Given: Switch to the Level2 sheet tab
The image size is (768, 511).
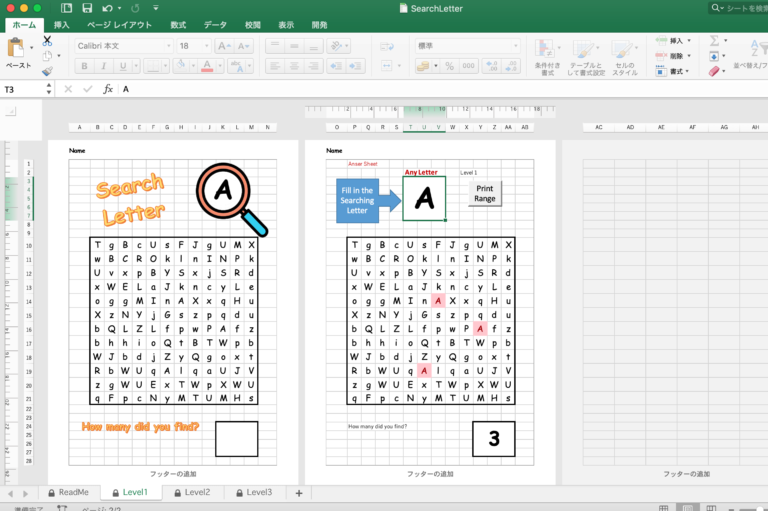Looking at the screenshot, I should (192, 492).
